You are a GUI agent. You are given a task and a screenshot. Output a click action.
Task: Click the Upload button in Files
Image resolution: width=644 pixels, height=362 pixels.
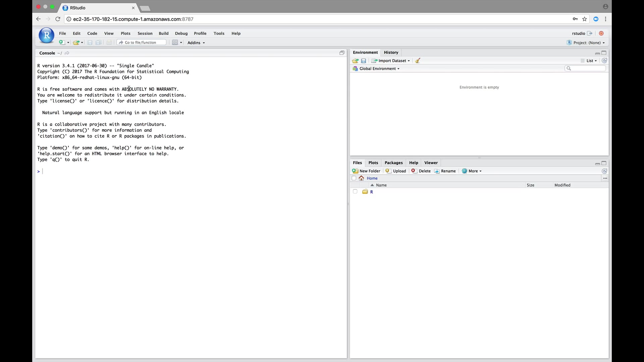tap(396, 171)
